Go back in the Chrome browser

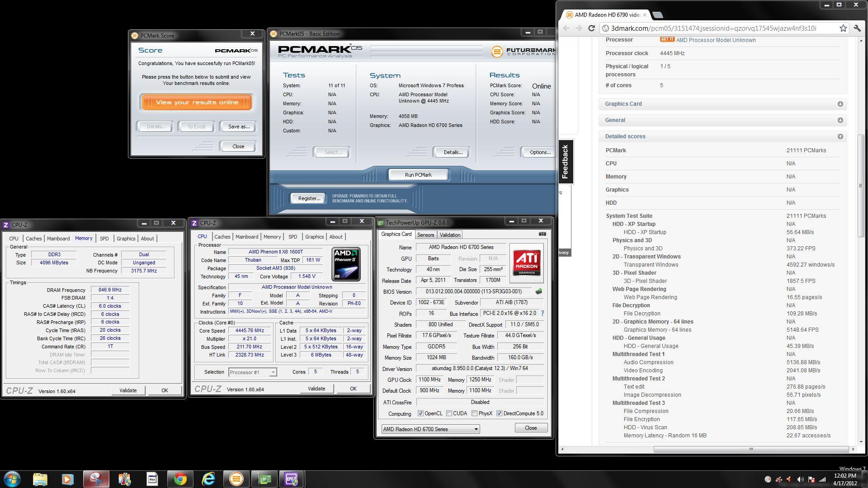click(566, 28)
